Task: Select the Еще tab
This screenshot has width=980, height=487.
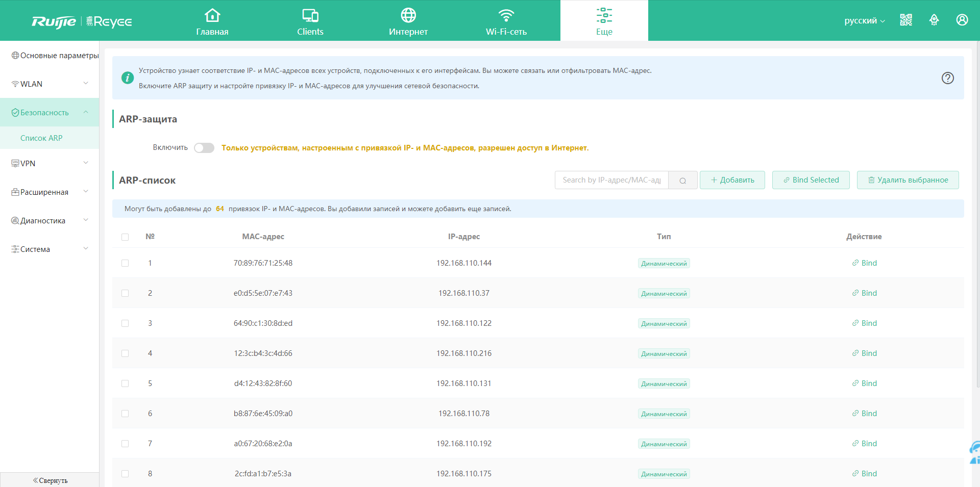Action: click(604, 21)
